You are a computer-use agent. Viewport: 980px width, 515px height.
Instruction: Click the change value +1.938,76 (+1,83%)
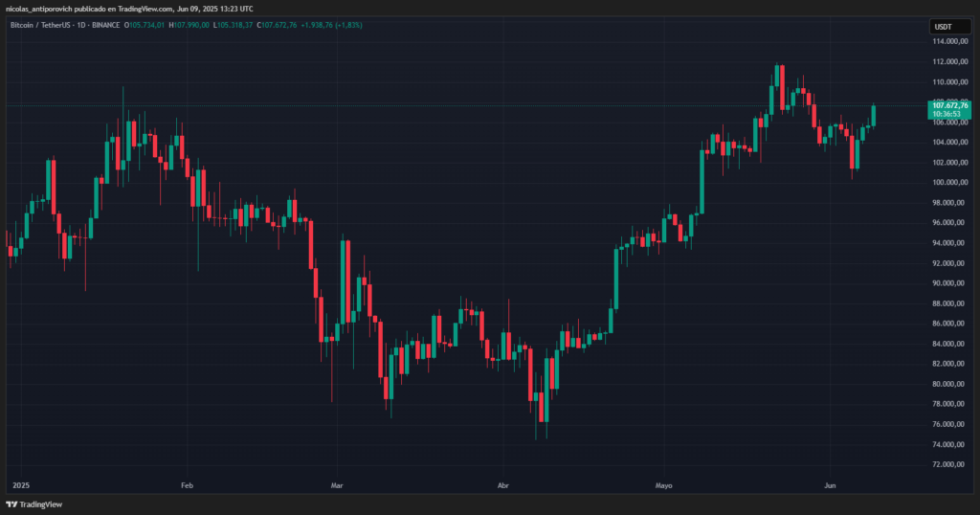click(x=331, y=25)
